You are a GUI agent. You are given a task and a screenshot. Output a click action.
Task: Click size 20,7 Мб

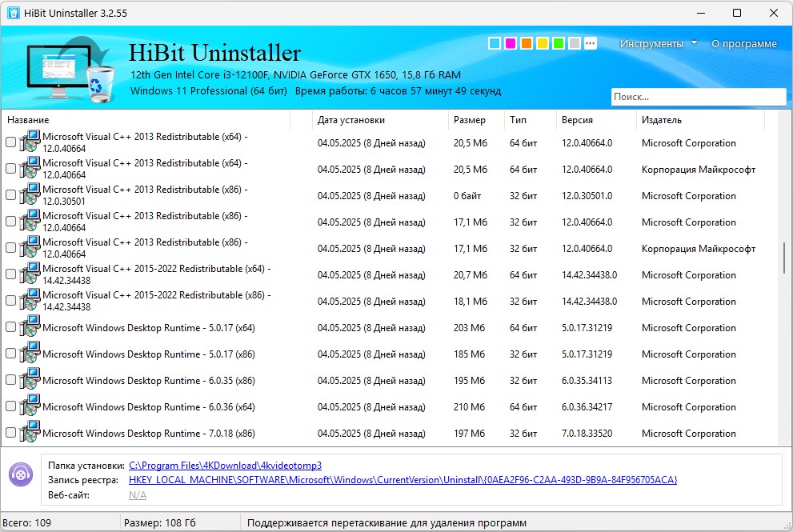(x=471, y=274)
